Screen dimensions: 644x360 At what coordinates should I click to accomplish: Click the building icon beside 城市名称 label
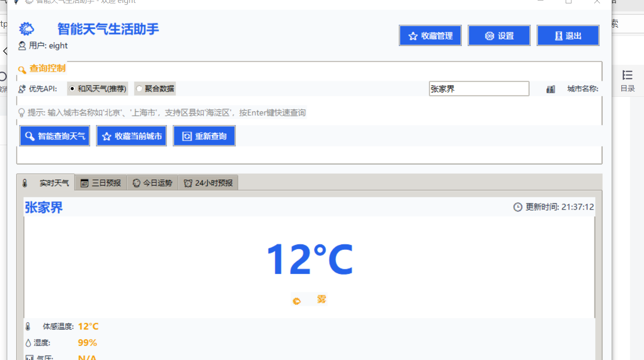tap(550, 89)
